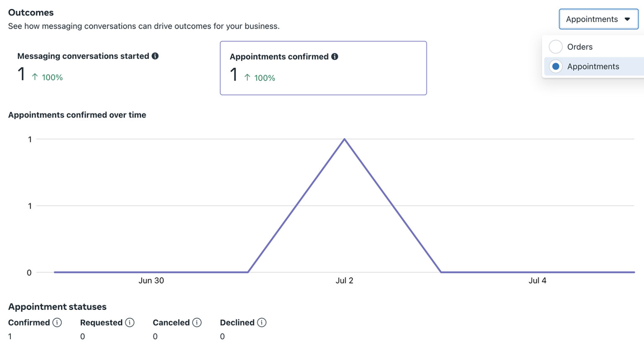Click the Confirmed status info icon
The width and height of the screenshot is (644, 349).
[x=57, y=322]
